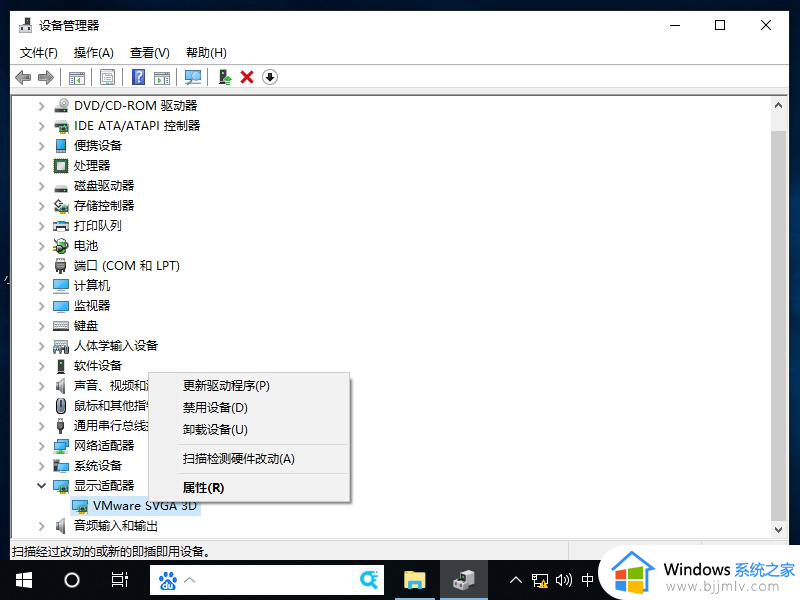The image size is (800, 600).
Task: Click the VMware SVGA 3D device icon
Action: tap(80, 506)
